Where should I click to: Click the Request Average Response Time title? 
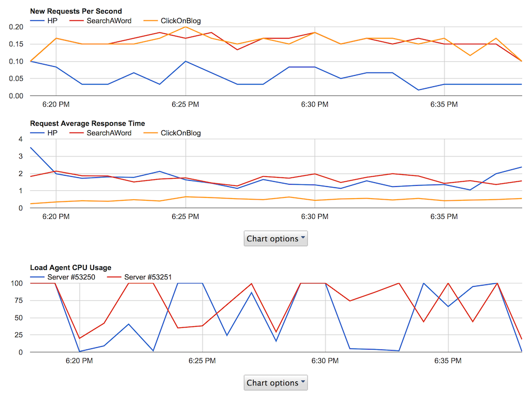tap(88, 123)
